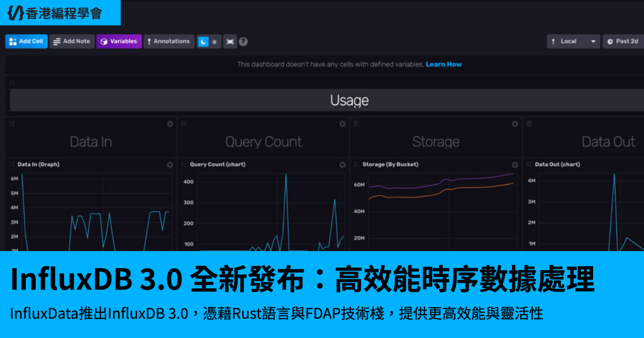Open gear settings of Storage (By Bucket) cell
This screenshot has height=338, width=644.
[515, 165]
